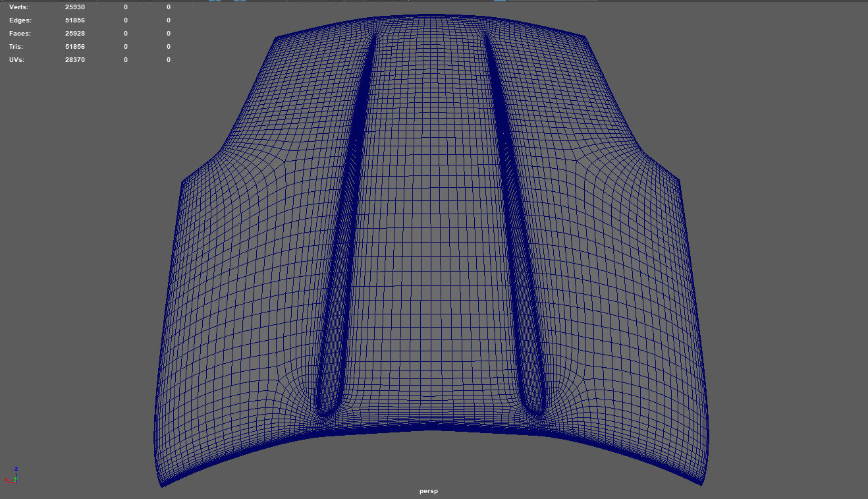Click the Faces count 25928
Image resolution: width=868 pixels, height=499 pixels.
tap(75, 34)
